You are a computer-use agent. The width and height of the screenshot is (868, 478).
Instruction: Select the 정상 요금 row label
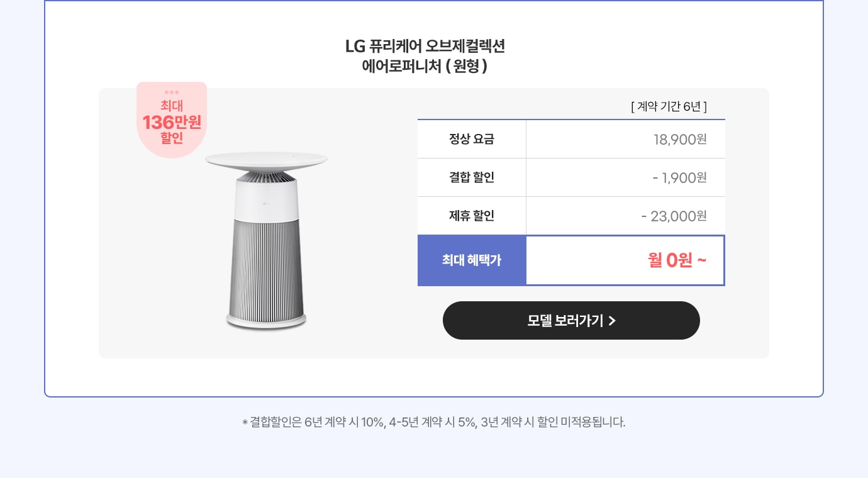[x=472, y=139]
